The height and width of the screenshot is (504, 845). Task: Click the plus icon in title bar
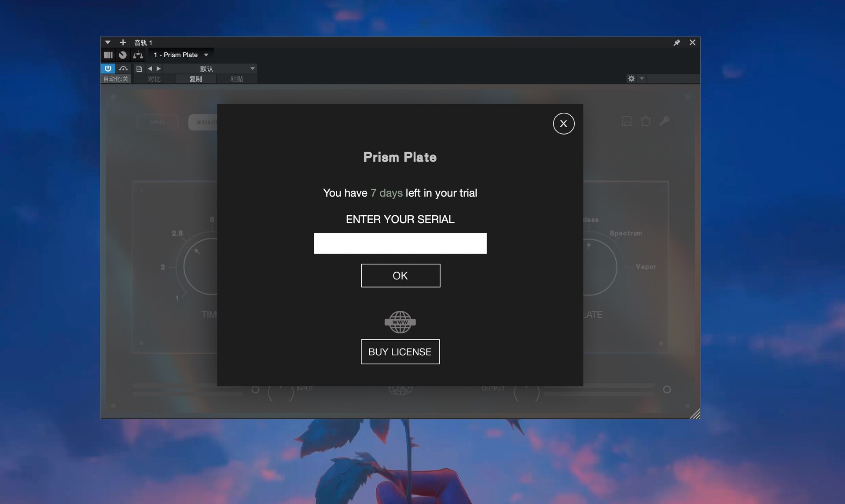coord(123,43)
